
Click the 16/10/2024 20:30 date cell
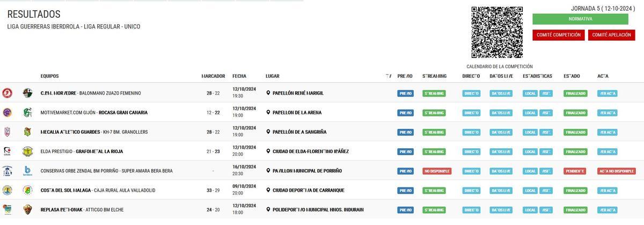244,170
